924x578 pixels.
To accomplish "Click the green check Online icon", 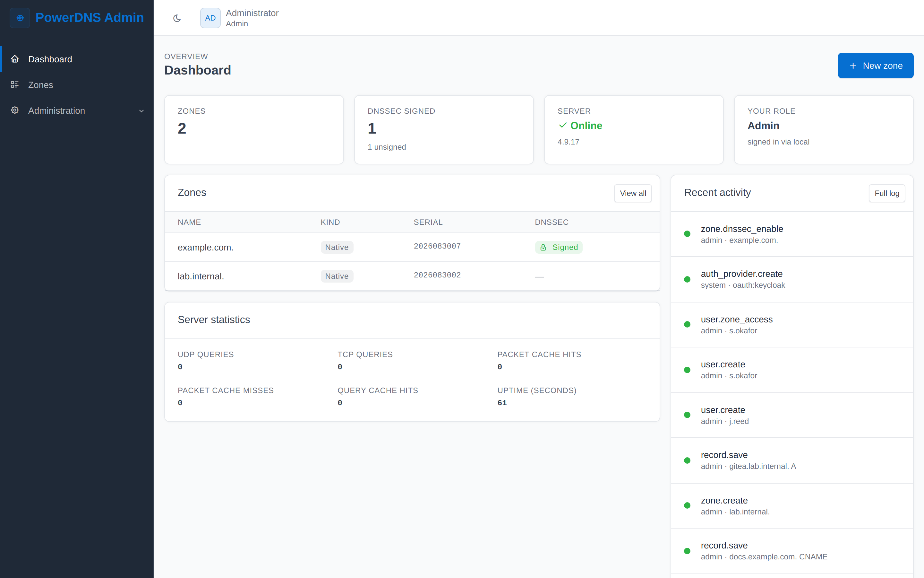I will [562, 125].
